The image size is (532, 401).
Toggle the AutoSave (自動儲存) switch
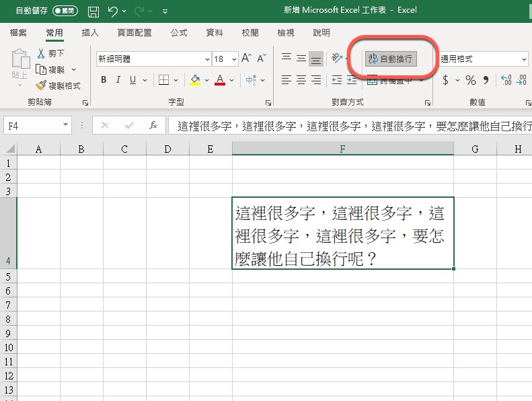(65, 11)
